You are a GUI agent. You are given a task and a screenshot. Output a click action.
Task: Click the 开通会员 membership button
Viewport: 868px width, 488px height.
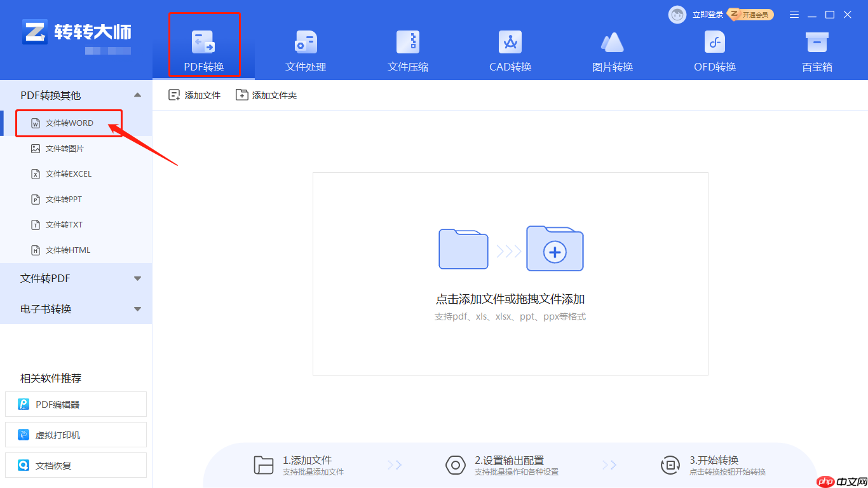(751, 15)
